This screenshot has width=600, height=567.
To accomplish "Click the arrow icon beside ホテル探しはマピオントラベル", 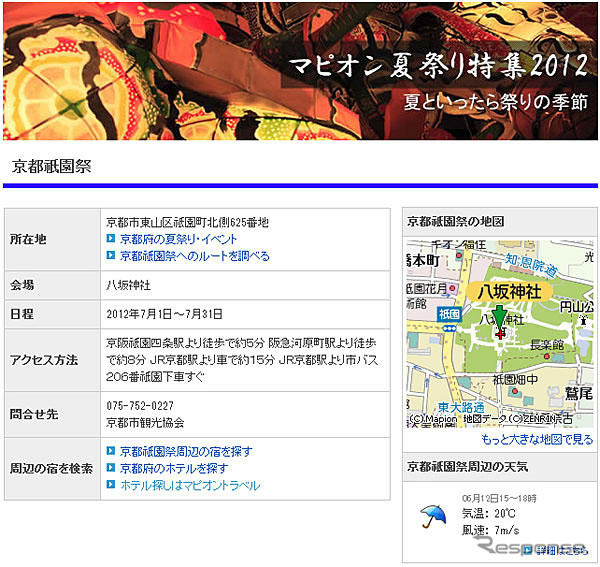I will click(111, 485).
